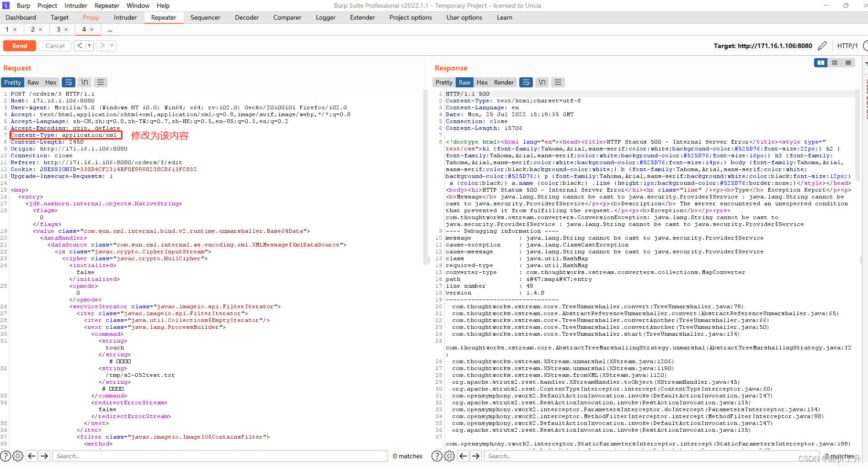Switch to the Target tab

coord(59,17)
